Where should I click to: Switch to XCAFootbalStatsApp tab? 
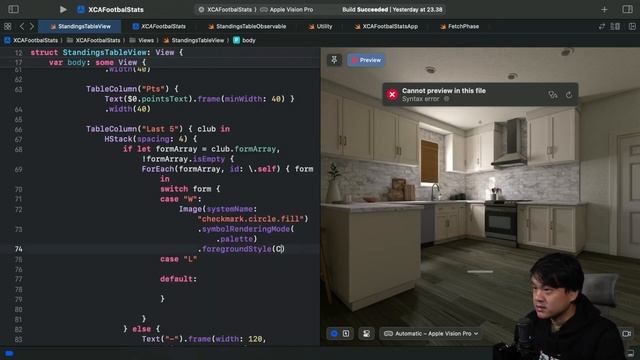tap(386, 27)
